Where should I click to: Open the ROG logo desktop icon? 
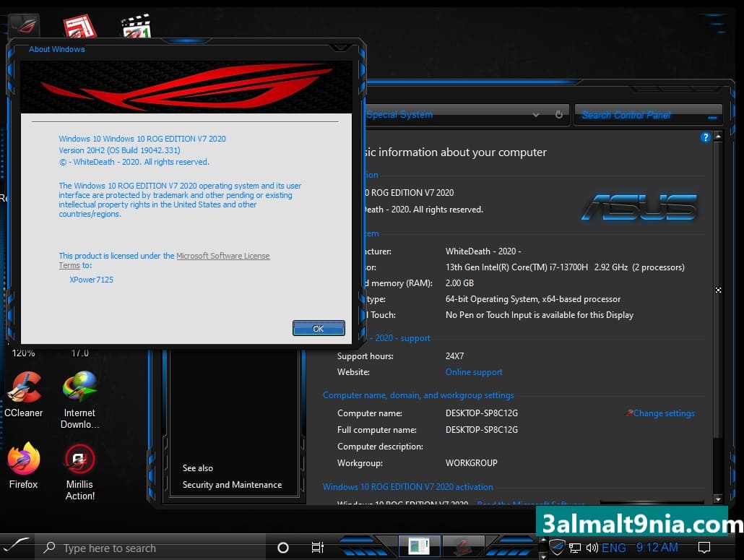coord(25,25)
